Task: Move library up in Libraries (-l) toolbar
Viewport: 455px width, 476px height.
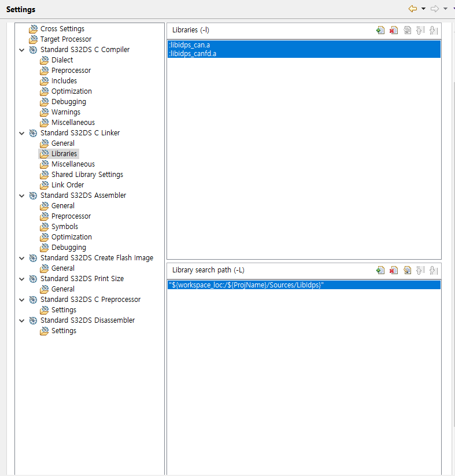Action: pos(420,30)
